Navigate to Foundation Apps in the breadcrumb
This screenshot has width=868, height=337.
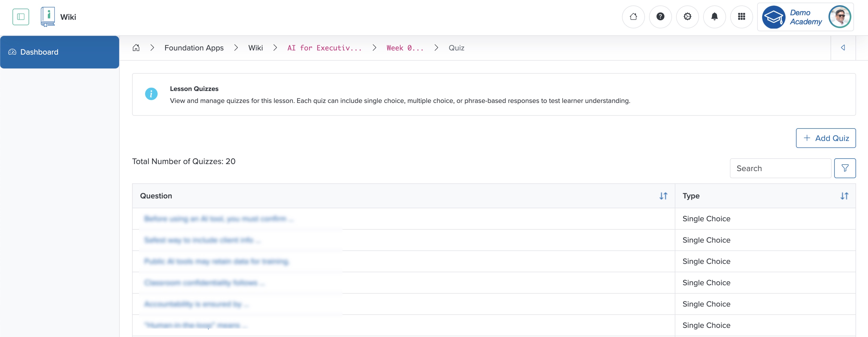(x=194, y=48)
